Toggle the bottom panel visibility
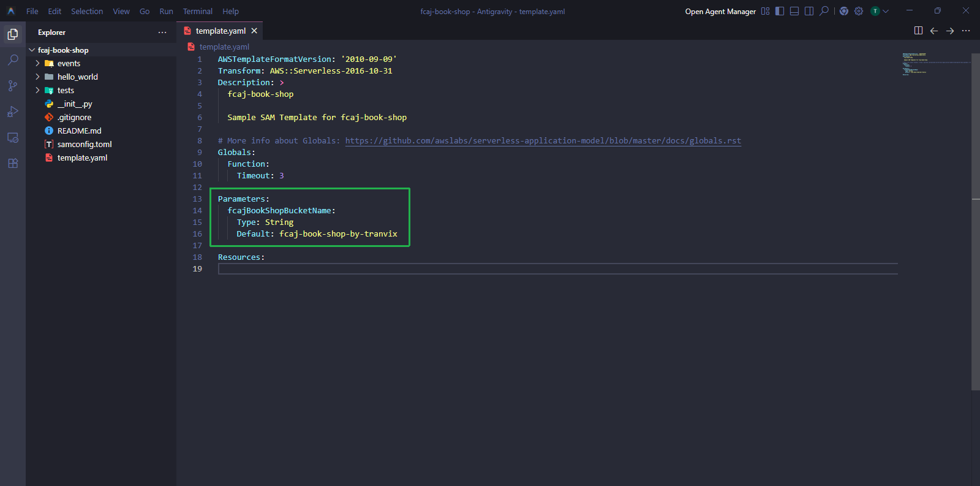This screenshot has width=980, height=486. point(794,11)
